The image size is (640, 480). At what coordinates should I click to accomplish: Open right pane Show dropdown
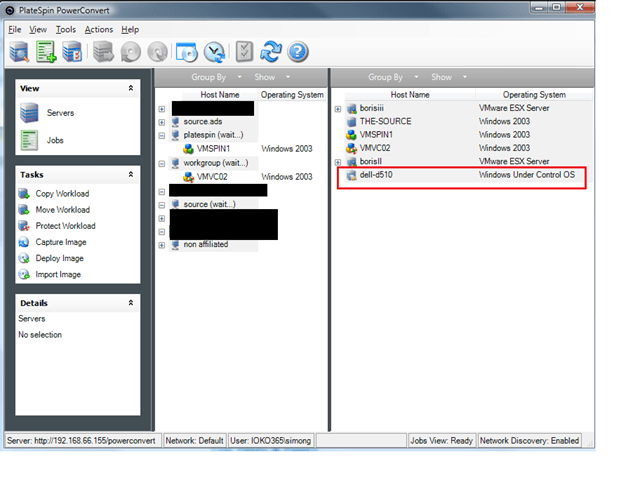point(445,77)
